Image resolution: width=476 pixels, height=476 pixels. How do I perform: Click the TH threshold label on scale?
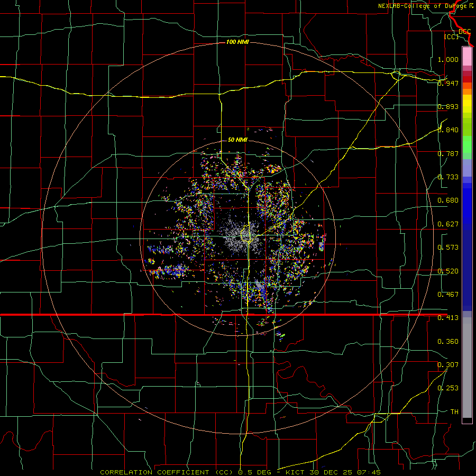point(454,412)
